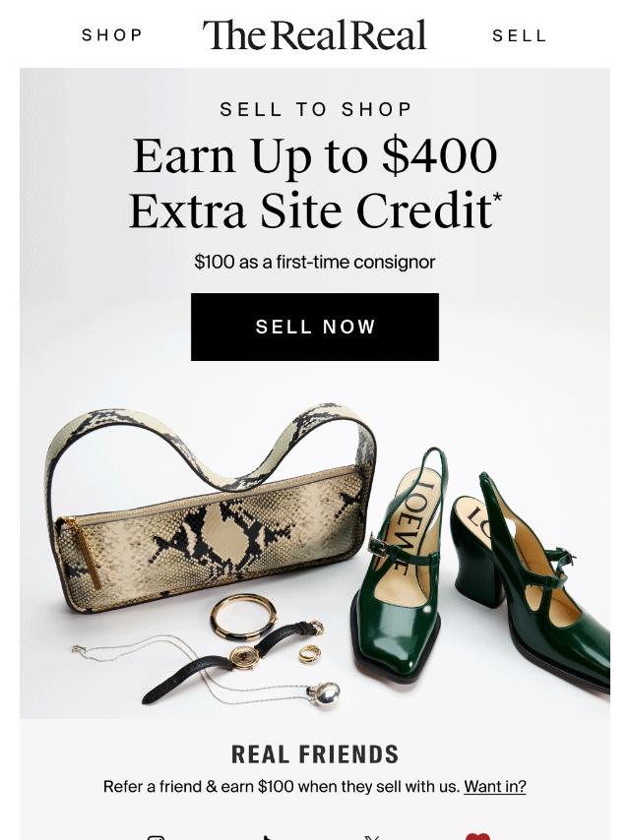Viewport: 630px width, 840px height.
Task: Tap the red heart icon in the footer
Action: [477, 836]
